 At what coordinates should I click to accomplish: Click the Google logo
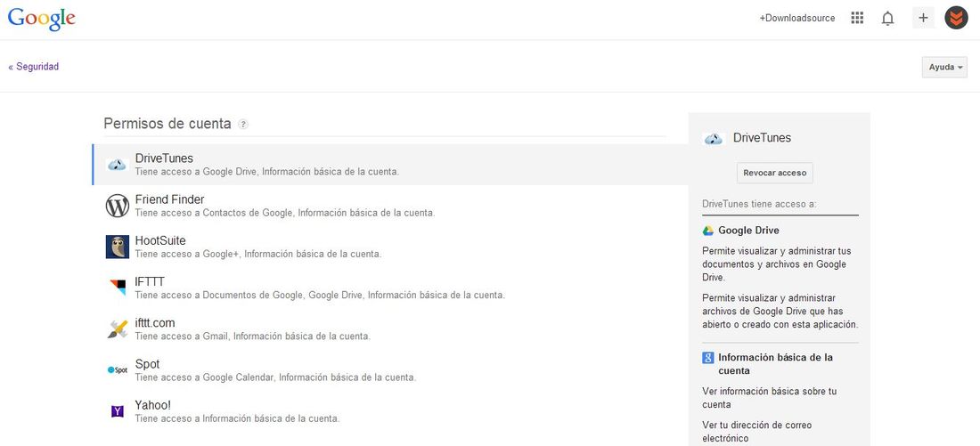[41, 19]
